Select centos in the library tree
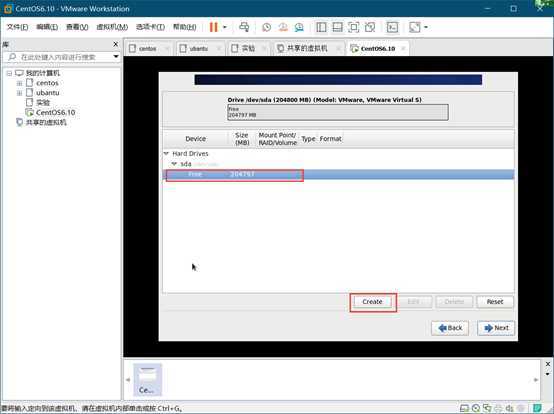The width and height of the screenshot is (554, 414). tap(47, 83)
